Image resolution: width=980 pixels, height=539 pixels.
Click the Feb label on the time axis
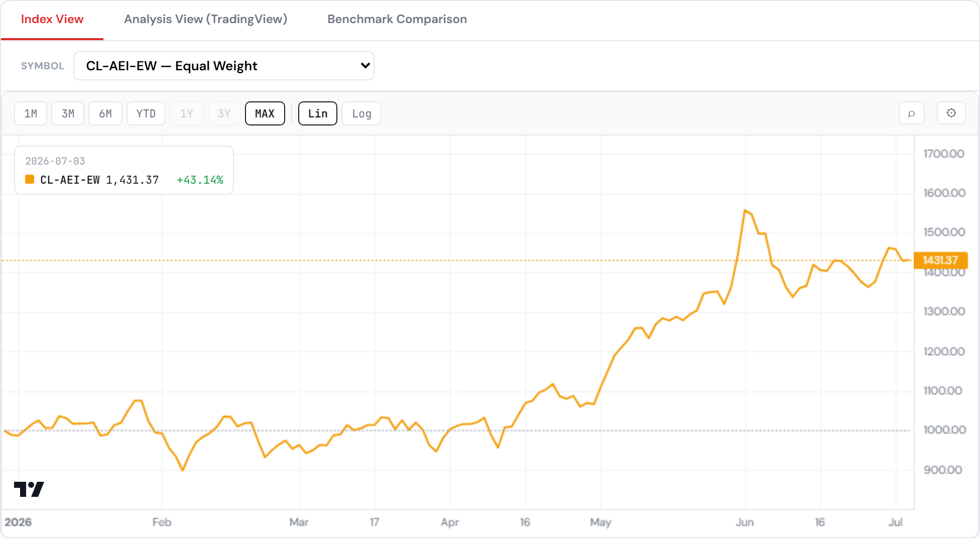click(162, 522)
